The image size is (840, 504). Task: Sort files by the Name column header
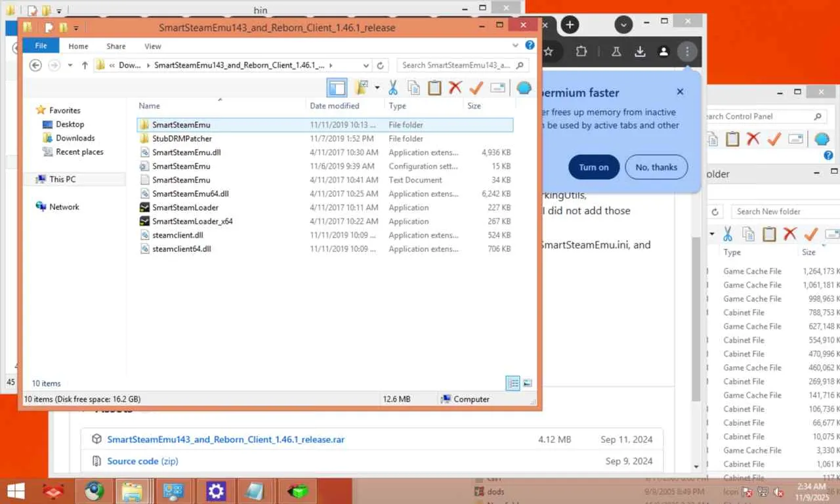[x=221, y=106]
